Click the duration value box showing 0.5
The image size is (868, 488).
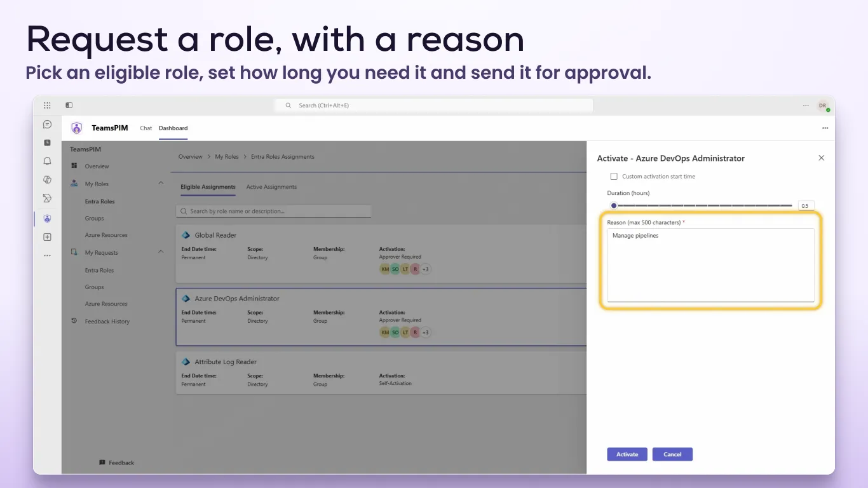coord(805,206)
